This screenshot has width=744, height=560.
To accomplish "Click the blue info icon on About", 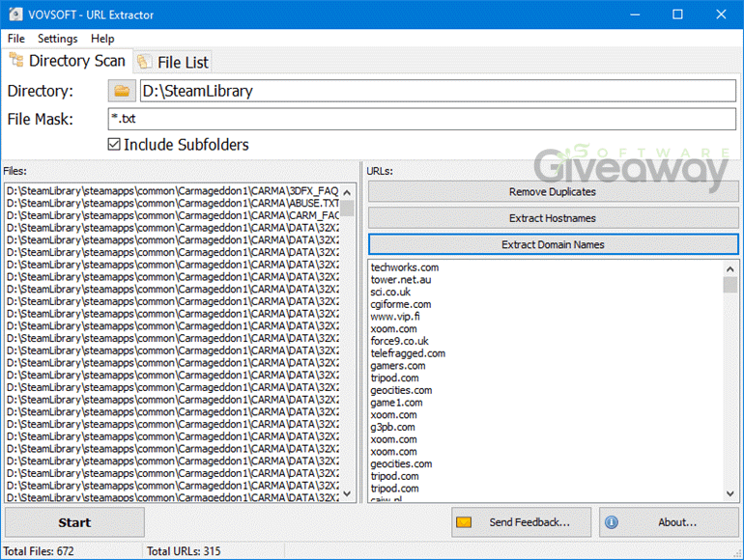I will coord(612,522).
